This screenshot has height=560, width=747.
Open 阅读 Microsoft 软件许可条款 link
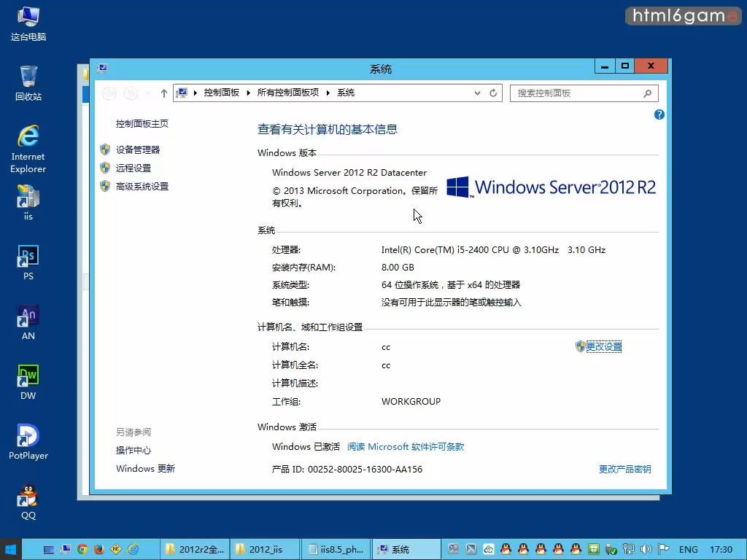(406, 447)
